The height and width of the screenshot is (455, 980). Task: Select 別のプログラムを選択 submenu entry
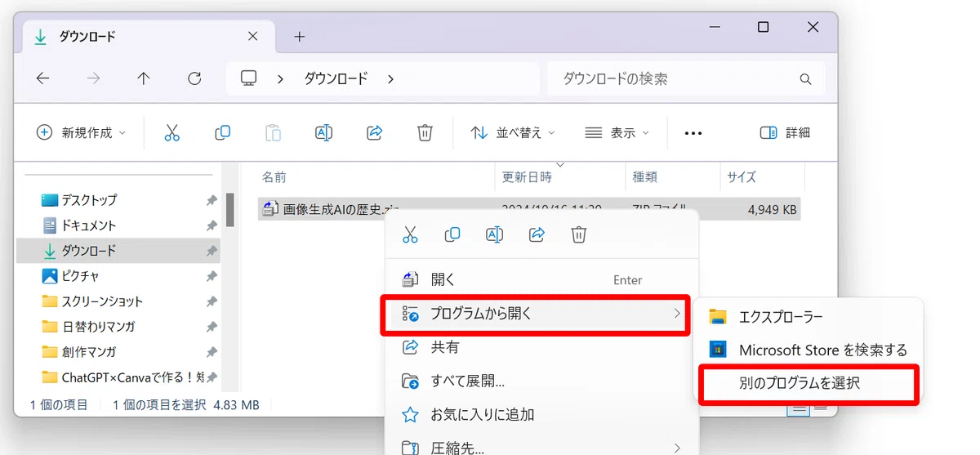pyautogui.click(x=808, y=383)
